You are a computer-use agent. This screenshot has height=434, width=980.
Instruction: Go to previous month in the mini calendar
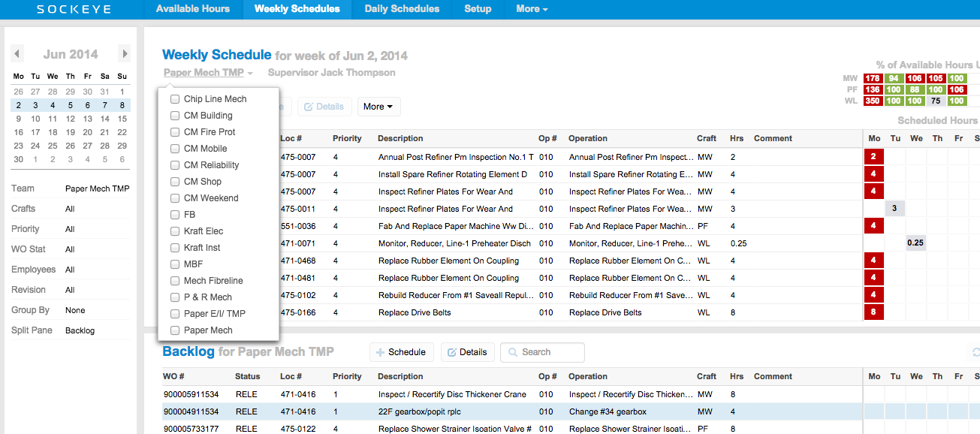[x=17, y=53]
